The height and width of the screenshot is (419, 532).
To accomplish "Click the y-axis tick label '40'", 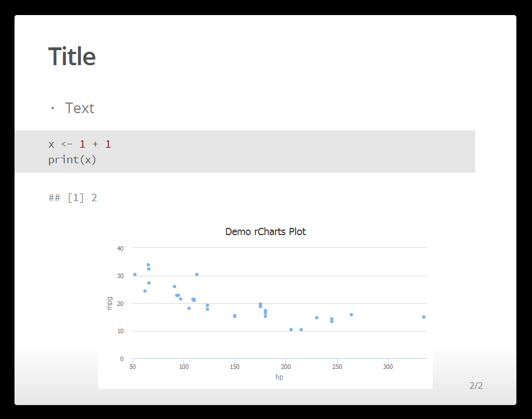I will coord(120,249).
